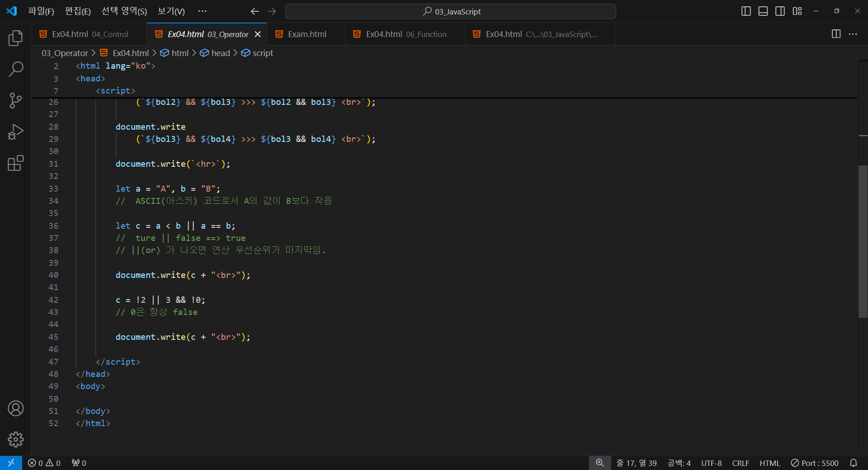Viewport: 868px width, 470px height.
Task: Close the Ex04.html 03_Operator tab
Action: [x=258, y=34]
